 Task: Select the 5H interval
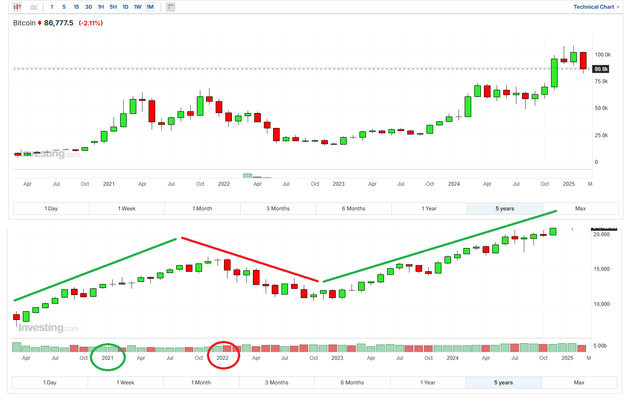[x=113, y=7]
